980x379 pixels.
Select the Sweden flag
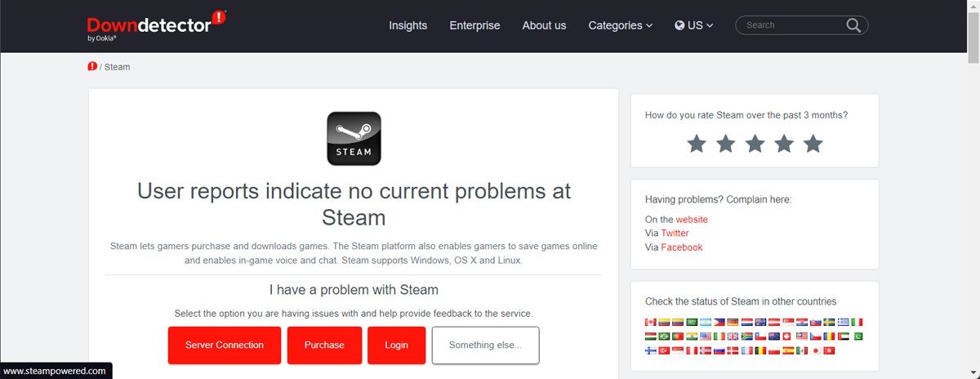tap(829, 323)
